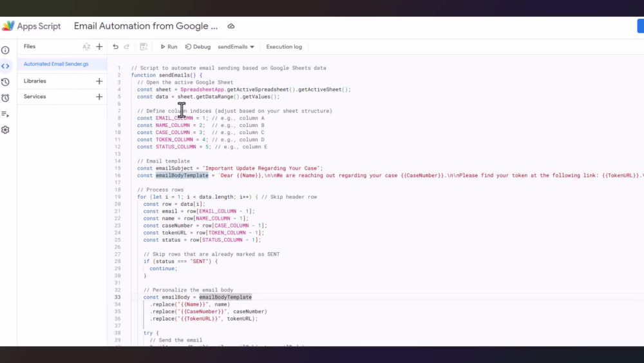Screen dimensions: 644x363
Task: Open the sendEmails function dropdown
Action: click(x=236, y=47)
